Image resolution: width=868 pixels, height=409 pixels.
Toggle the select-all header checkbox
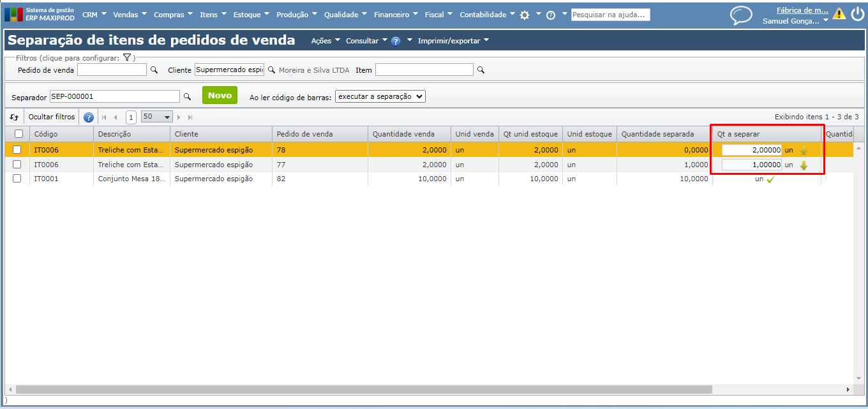click(19, 134)
